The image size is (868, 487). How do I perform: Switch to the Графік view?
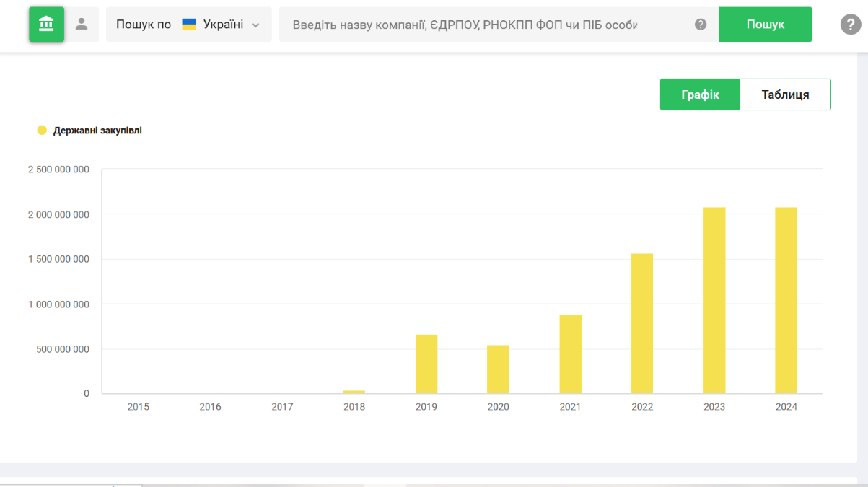[x=700, y=95]
